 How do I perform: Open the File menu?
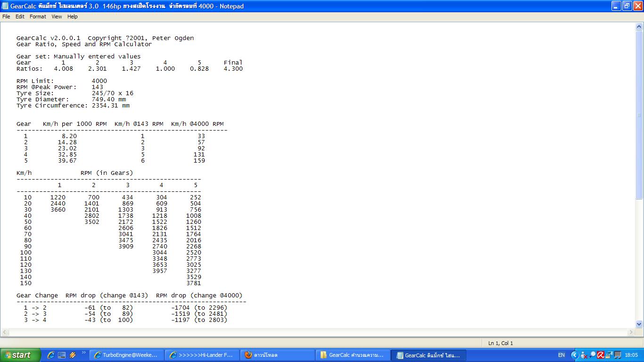click(6, 16)
